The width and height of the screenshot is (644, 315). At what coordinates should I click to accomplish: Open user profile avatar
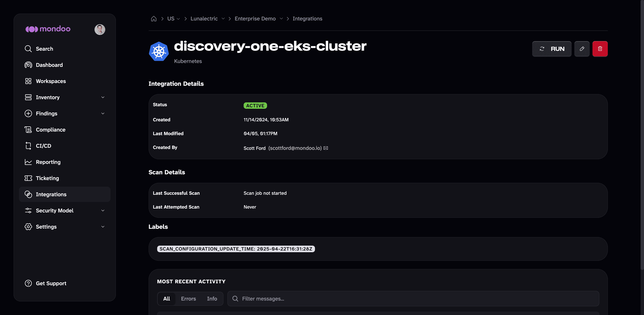(100, 29)
